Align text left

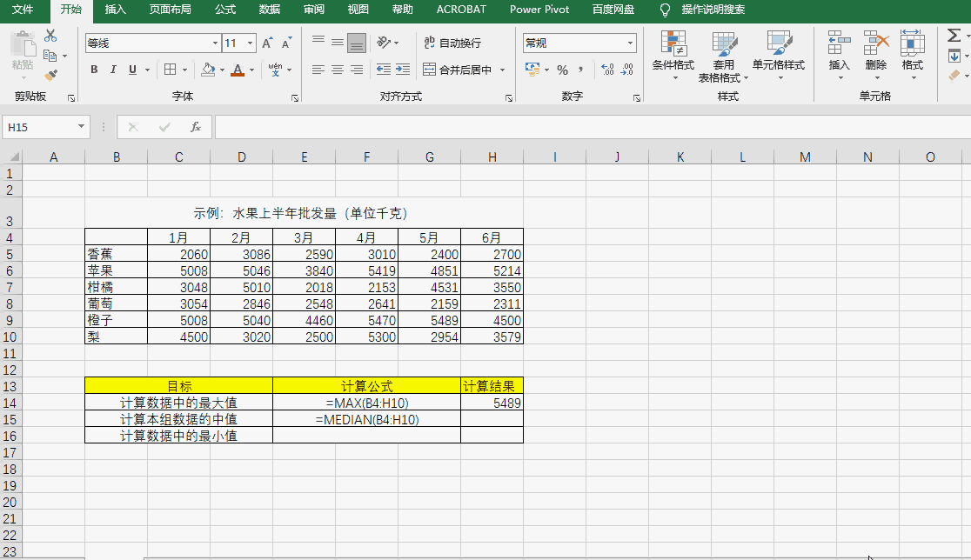point(318,70)
